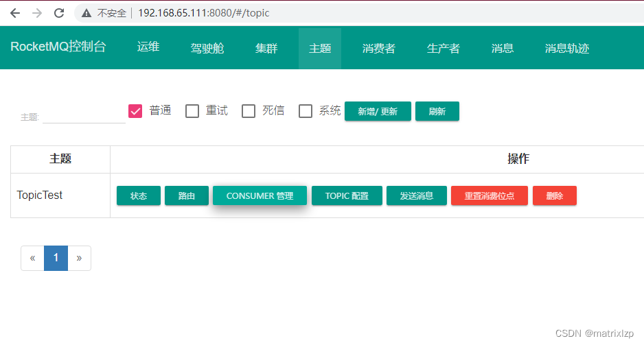The image size is (644, 345).
Task: View 状态 for TopicTest
Action: pos(139,195)
